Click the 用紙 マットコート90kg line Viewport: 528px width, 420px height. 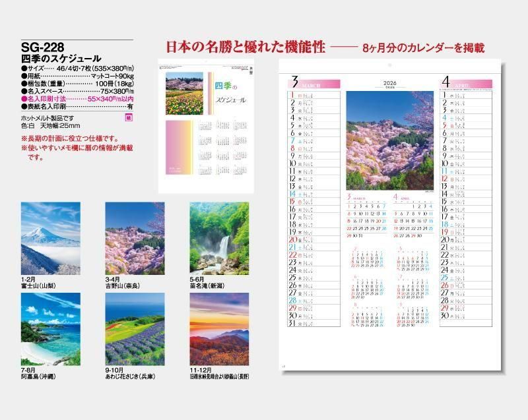[x=77, y=76]
